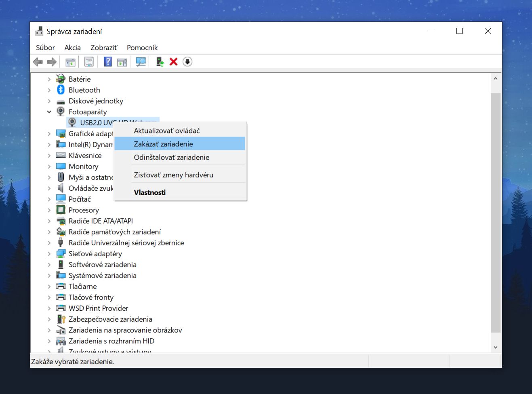
Task: Click the Bluetooth category icon
Action: click(61, 90)
